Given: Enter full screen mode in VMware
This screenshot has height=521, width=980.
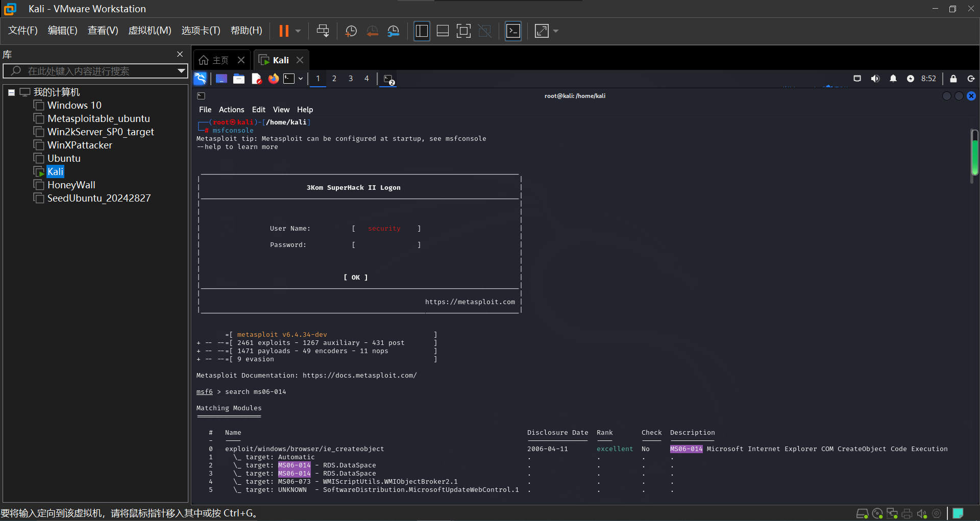Looking at the screenshot, I should click(x=463, y=31).
